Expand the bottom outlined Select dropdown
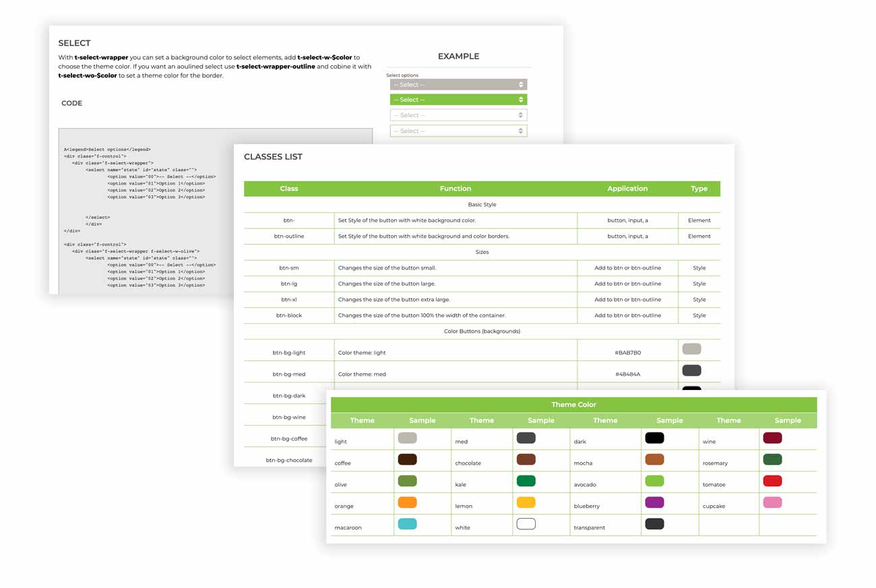876x588 pixels. tap(458, 131)
